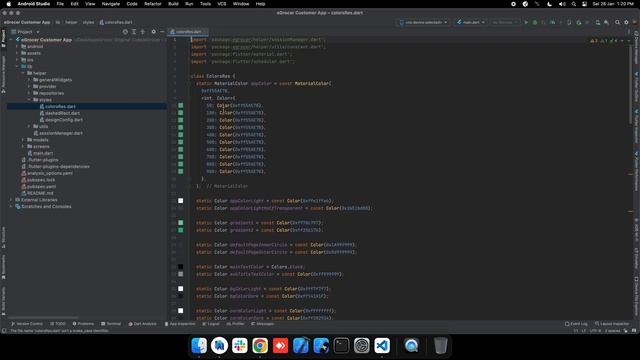Select dashedRect.dart in project tree
Screen dimensions: 640x360
62,113
